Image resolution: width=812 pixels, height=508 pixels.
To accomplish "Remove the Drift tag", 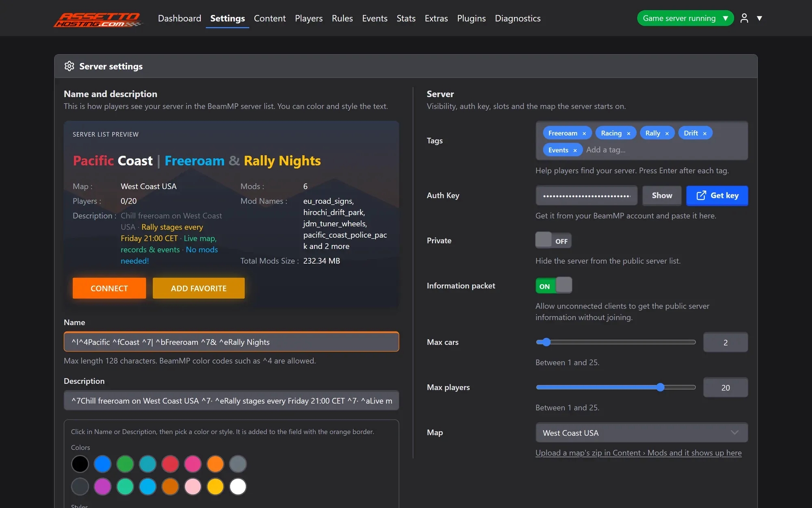I will [705, 133].
